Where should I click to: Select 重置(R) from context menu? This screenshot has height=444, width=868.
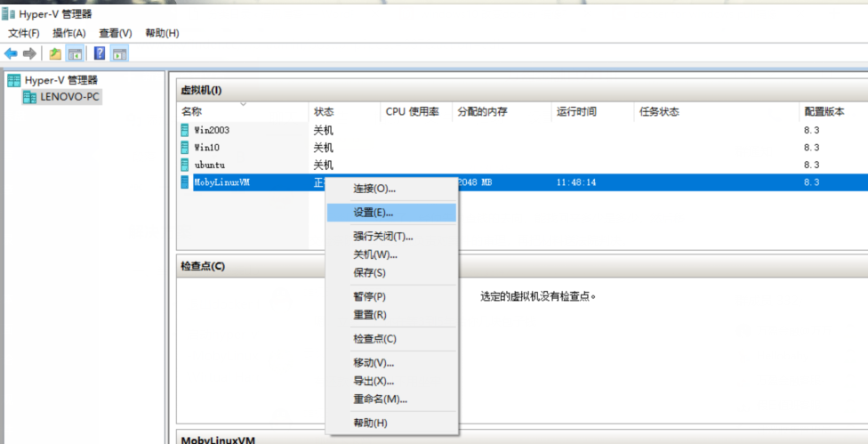[x=391, y=315]
